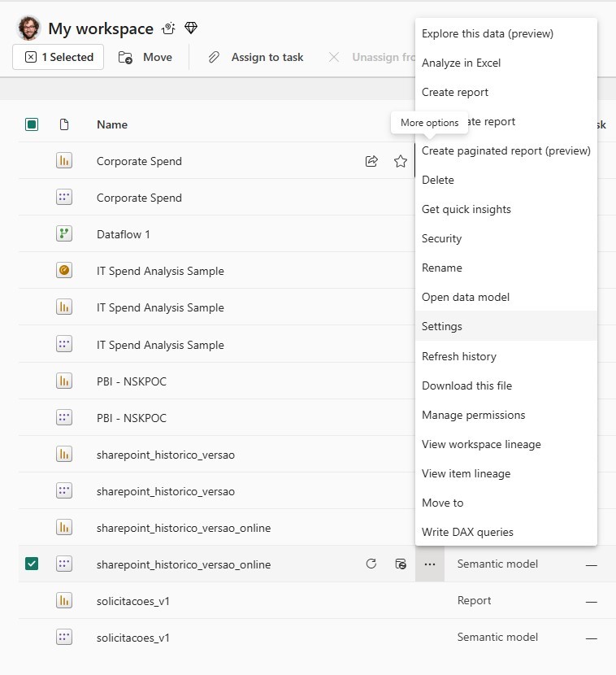Click the IT Spend Analysis Sample dashboard gauge icon

[63, 270]
